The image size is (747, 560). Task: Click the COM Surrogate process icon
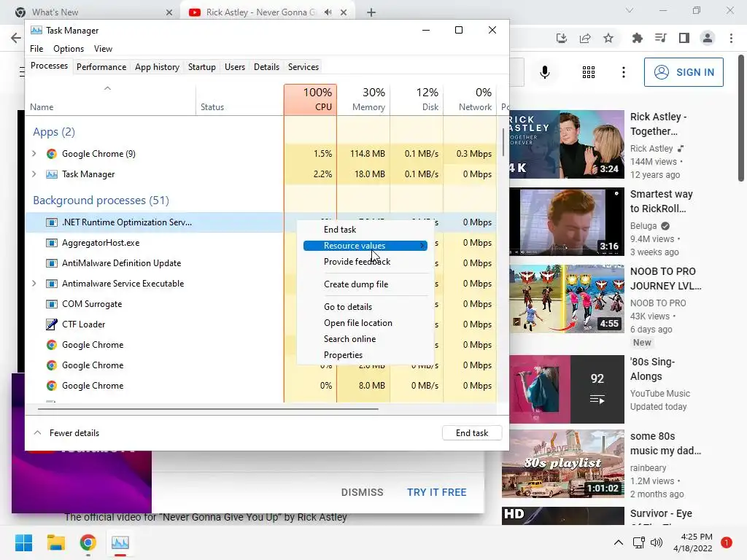pos(52,304)
